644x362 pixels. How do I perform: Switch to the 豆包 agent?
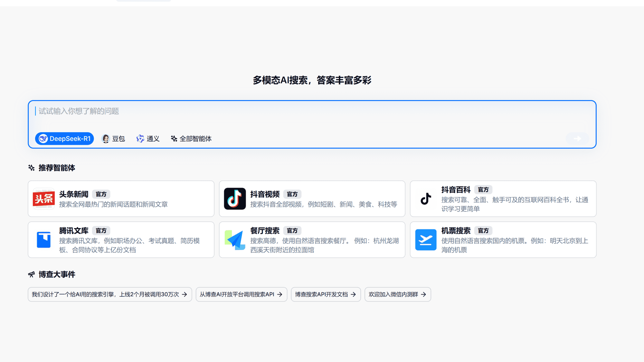(x=113, y=139)
